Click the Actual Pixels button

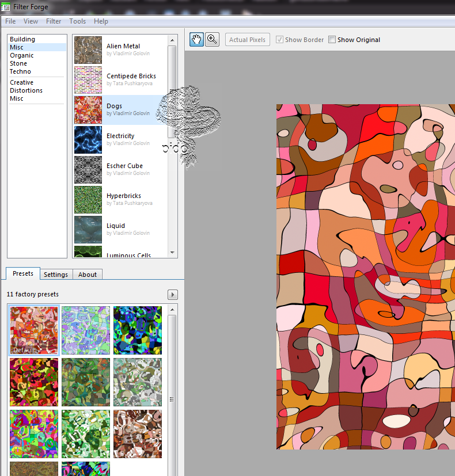(x=248, y=40)
